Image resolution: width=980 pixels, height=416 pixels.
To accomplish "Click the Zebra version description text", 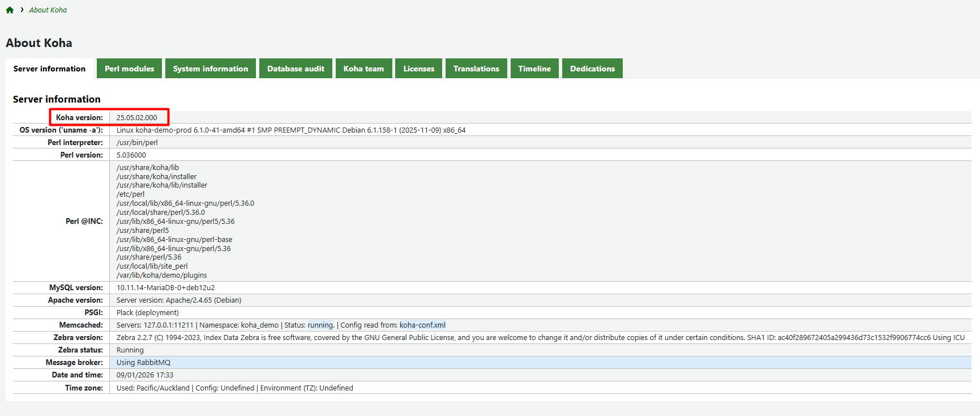I will pos(541,337).
